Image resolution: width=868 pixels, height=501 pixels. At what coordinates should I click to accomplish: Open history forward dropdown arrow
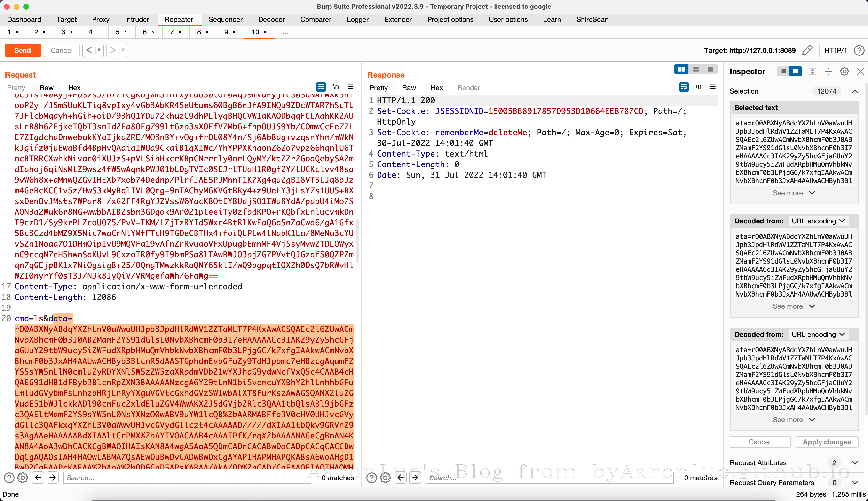coord(123,50)
